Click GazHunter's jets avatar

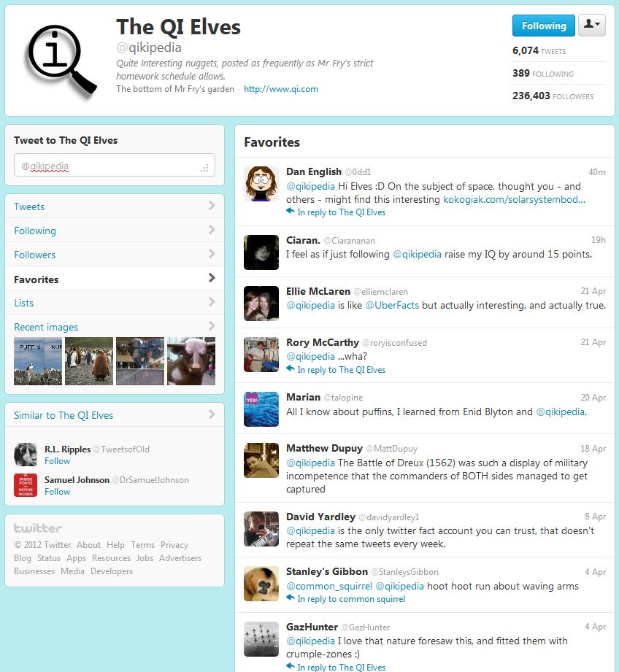261,639
